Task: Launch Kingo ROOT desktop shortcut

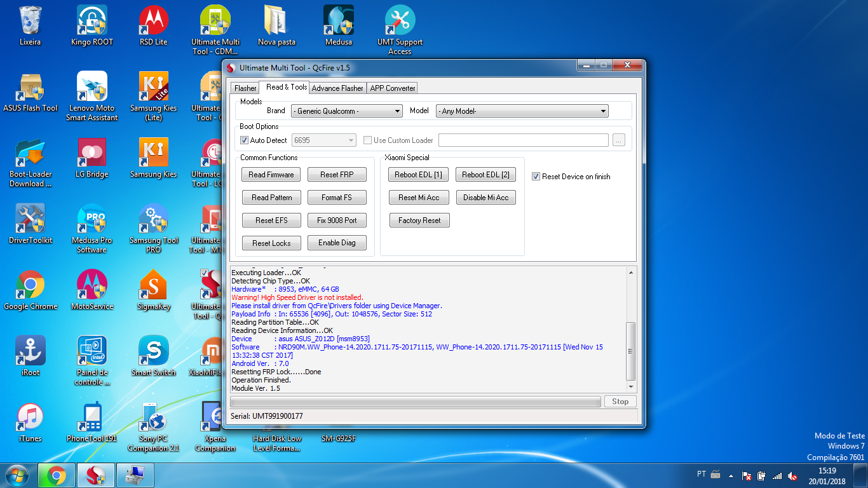Action: point(92,26)
